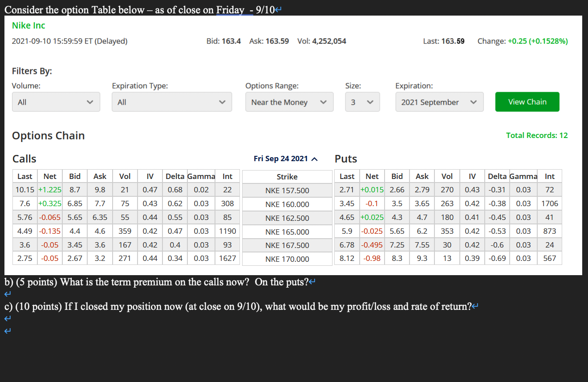
Task: Click calls open interest 1190
Action: pyautogui.click(x=227, y=231)
